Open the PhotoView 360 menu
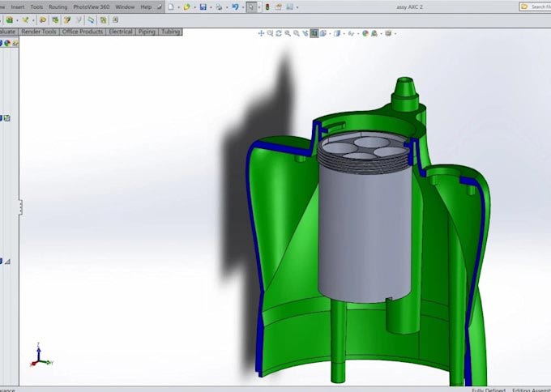Screen dimensions: 551x392 tap(91, 6)
